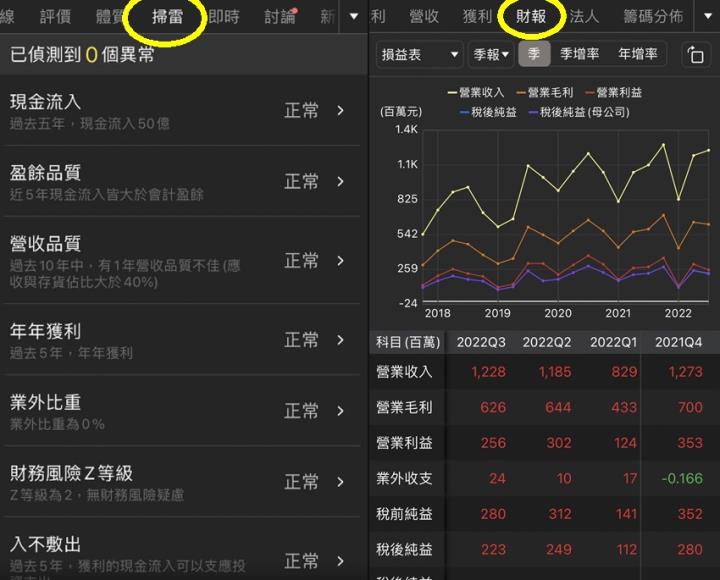This screenshot has height=580, width=720.
Task: Open the 法人 tab
Action: [x=584, y=17]
